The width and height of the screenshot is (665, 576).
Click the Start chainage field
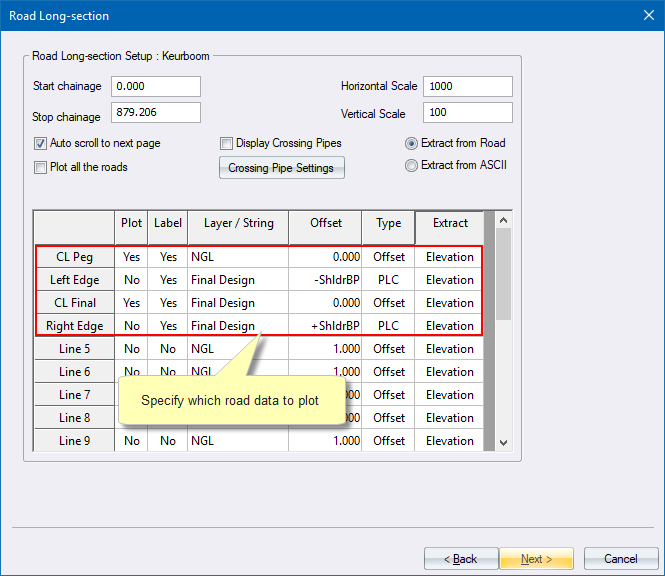pos(156,87)
